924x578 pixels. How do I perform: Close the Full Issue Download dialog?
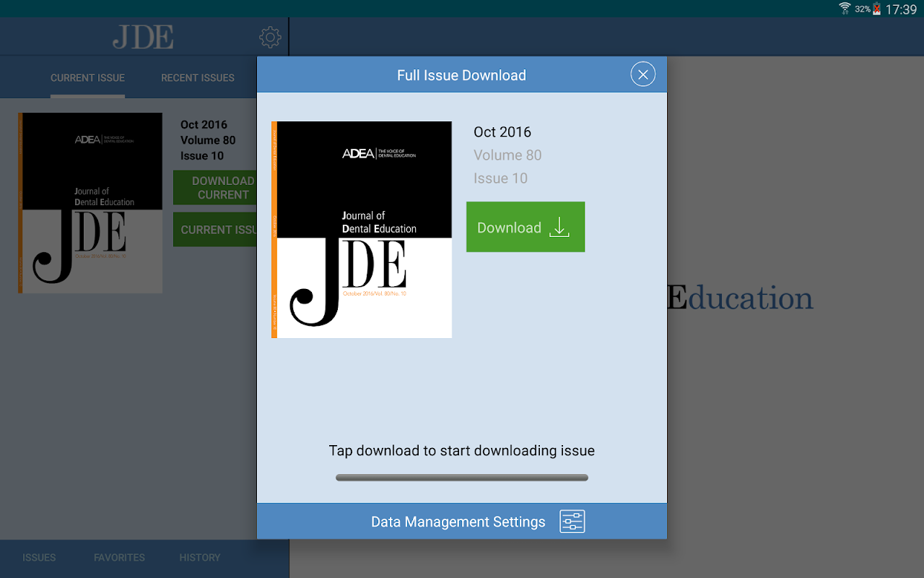643,74
